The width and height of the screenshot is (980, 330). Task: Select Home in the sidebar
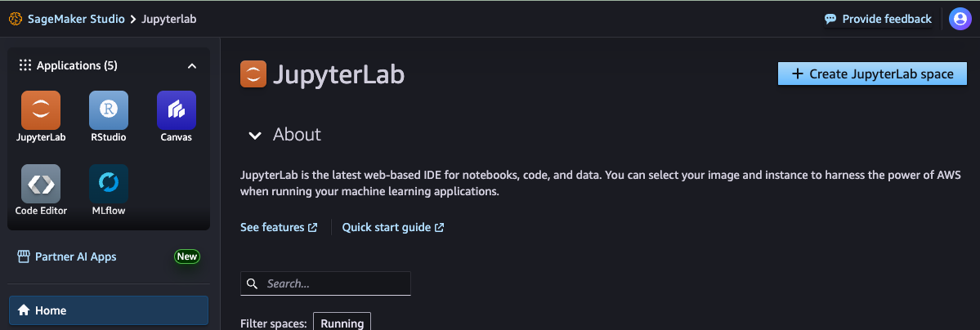[109, 310]
